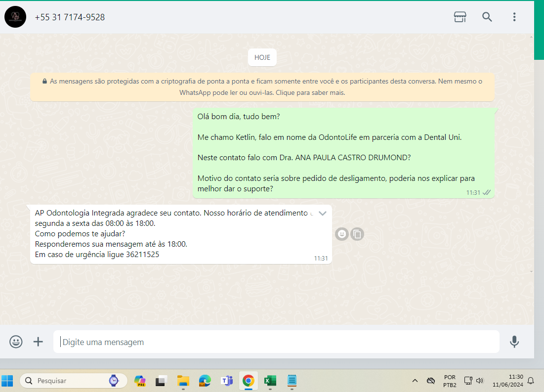
Task: Open Microsoft Teams from the taskbar
Action: 227,381
